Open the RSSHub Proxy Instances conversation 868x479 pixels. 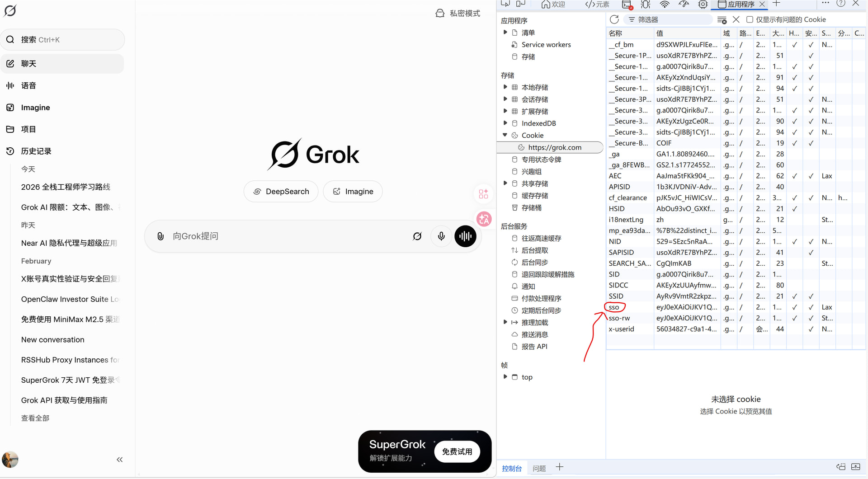pyautogui.click(x=70, y=360)
